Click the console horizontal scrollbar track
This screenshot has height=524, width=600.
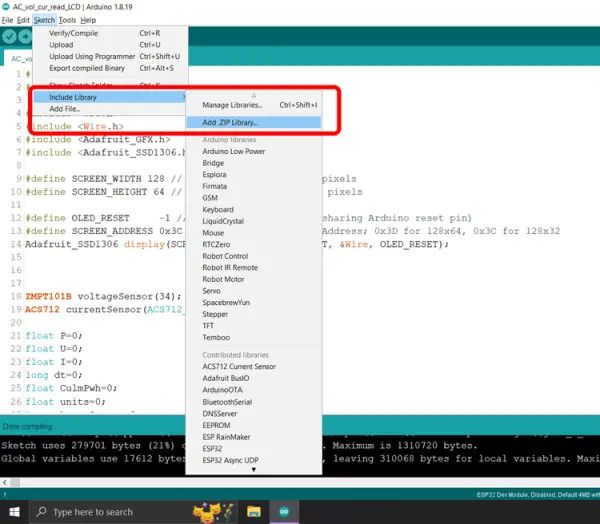tap(306, 483)
